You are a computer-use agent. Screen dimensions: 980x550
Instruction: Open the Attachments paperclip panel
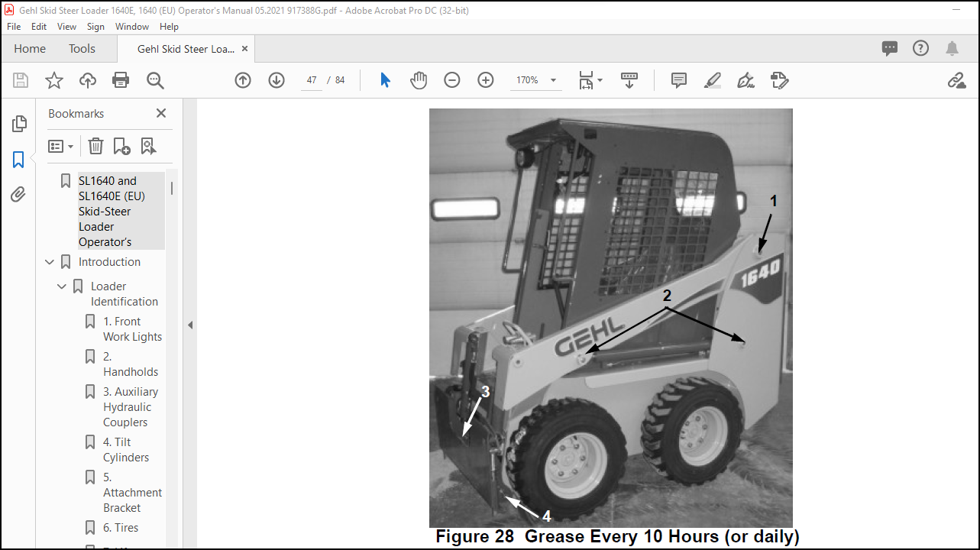[19, 195]
